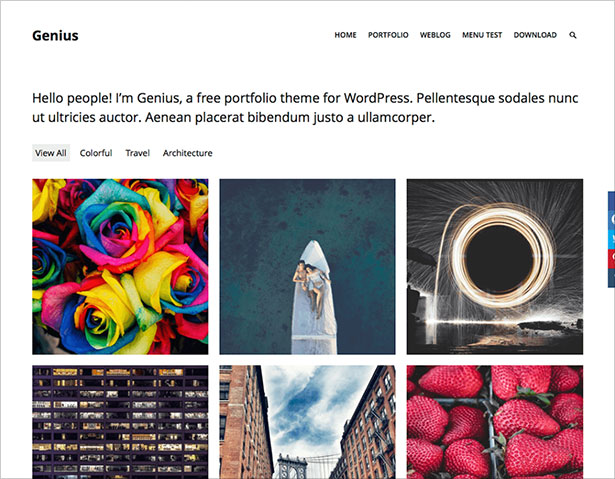Click the red share button in sidebar

click(x=611, y=259)
